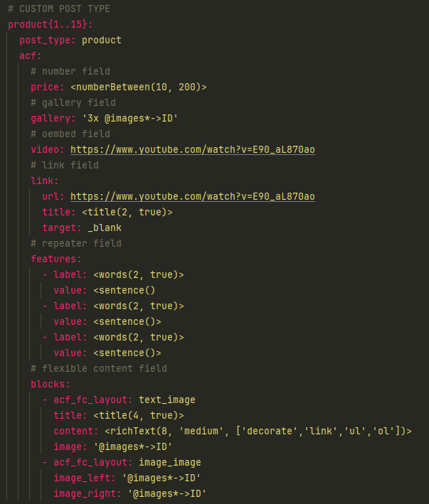Click the richText content value
The width and height of the screenshot is (429, 504).
(x=258, y=431)
